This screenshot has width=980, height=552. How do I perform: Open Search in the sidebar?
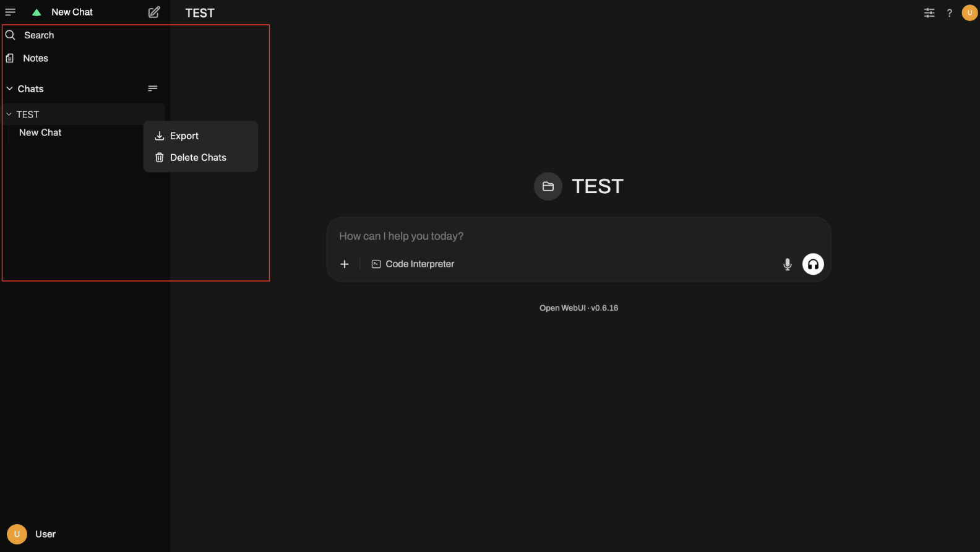click(39, 35)
